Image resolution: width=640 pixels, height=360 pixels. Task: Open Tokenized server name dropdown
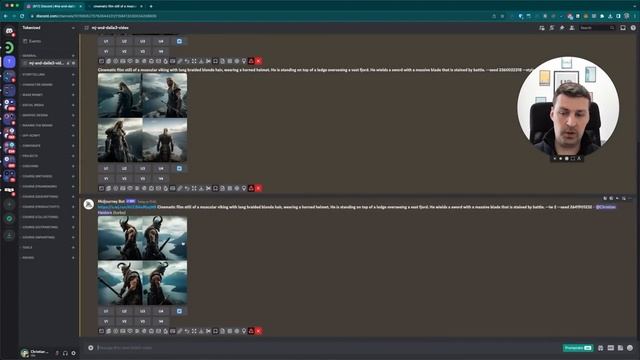[48, 28]
